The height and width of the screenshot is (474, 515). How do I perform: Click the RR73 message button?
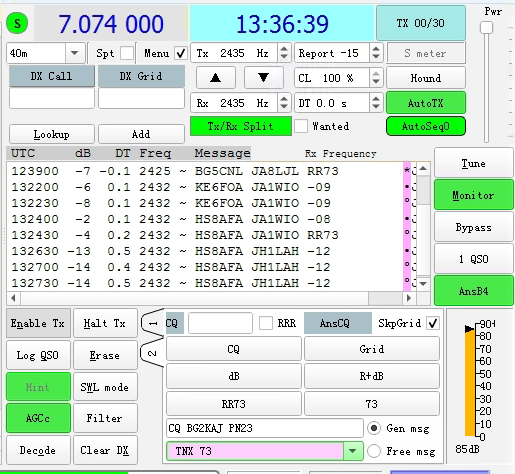pos(234,404)
